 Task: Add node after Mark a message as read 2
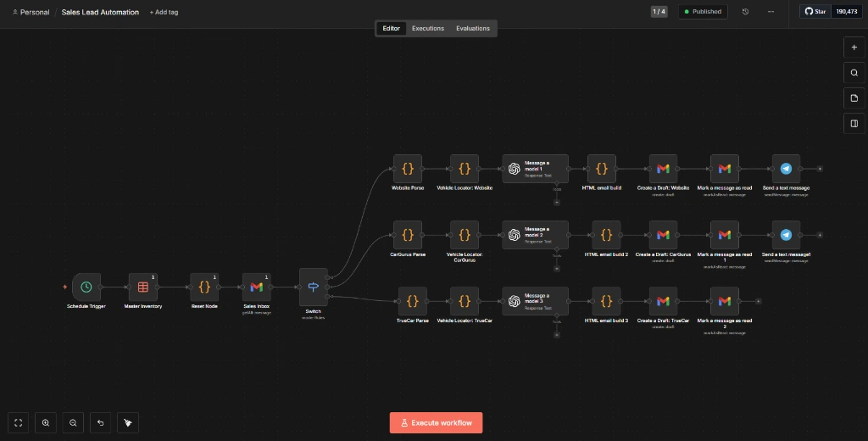pos(759,301)
